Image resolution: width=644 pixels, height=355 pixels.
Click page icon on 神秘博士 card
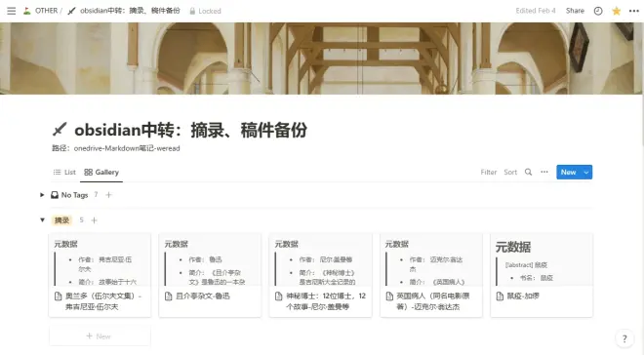pos(279,296)
